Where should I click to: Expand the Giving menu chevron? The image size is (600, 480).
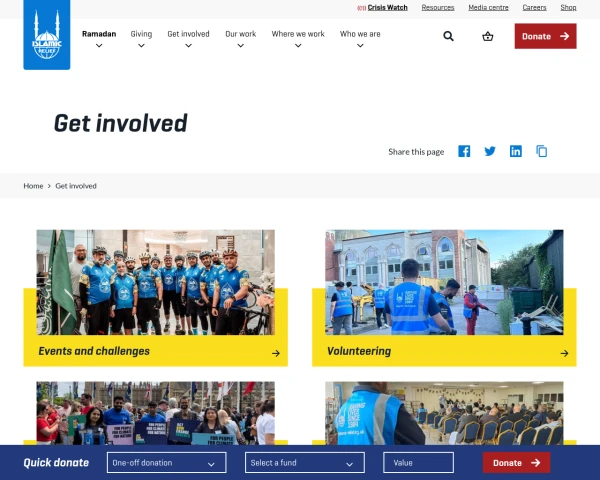click(x=141, y=46)
